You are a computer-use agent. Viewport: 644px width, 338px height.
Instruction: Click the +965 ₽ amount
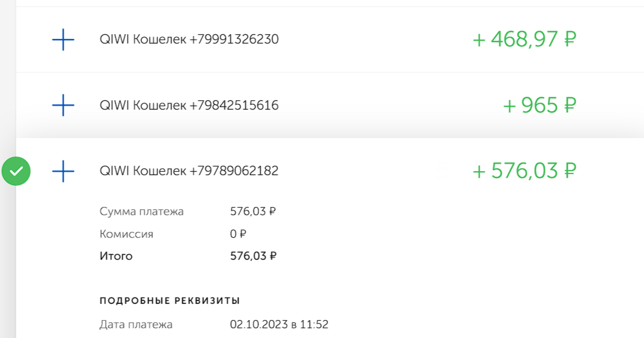tap(540, 106)
